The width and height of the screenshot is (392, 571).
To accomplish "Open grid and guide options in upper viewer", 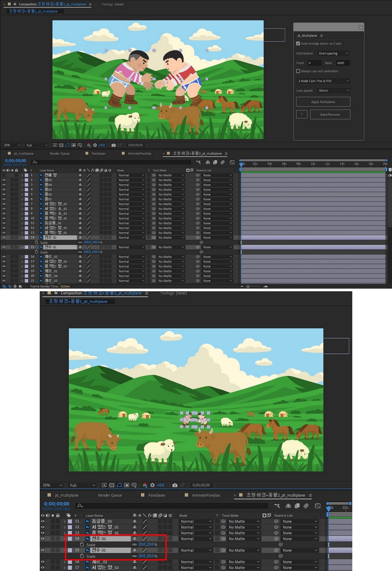I will tap(80, 145).
